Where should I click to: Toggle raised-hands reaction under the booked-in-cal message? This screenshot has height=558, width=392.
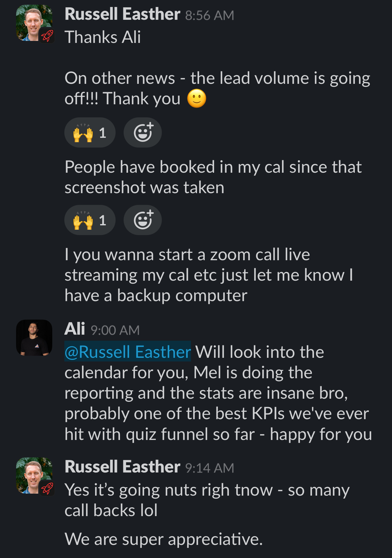pos(89,220)
